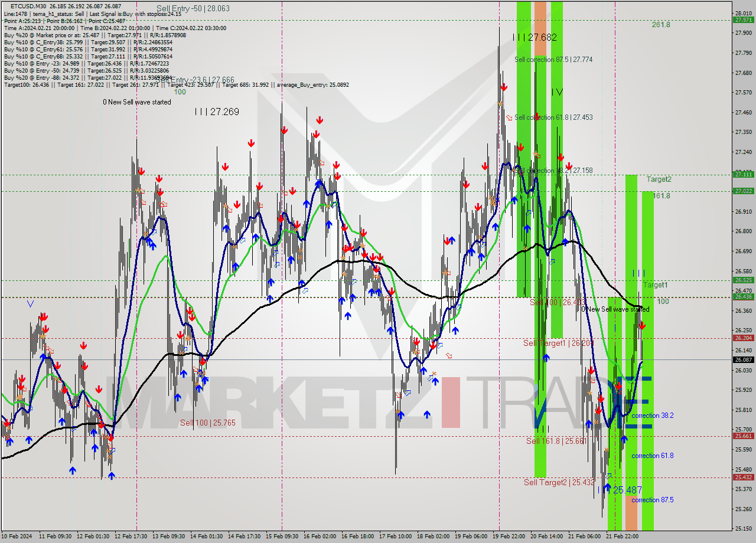Select 'Sell correction 87.5 | 27.774' label

(553, 60)
